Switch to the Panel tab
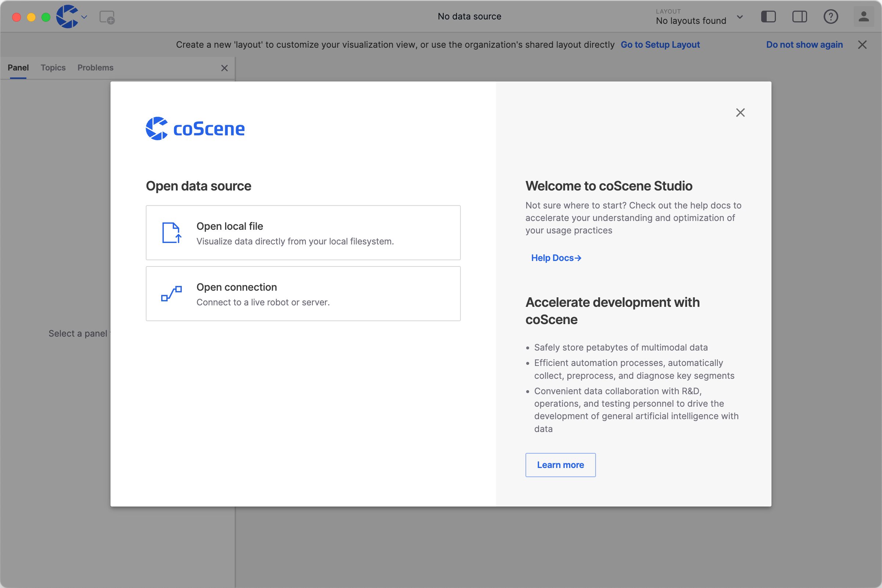 (18, 68)
